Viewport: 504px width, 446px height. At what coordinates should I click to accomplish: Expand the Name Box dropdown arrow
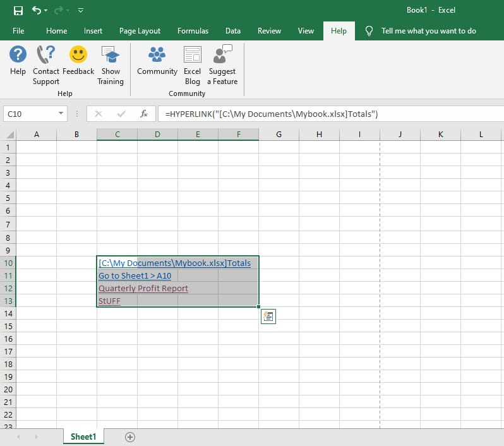[61, 114]
